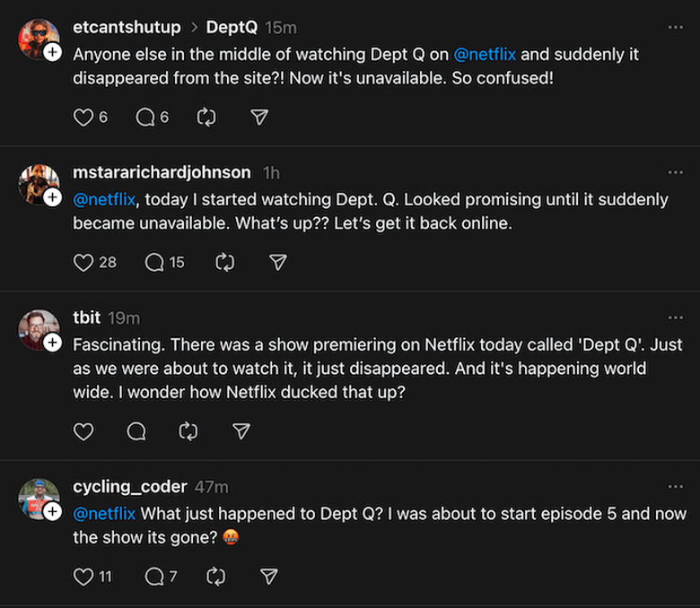Open replies on etcantshutup's post
The image size is (700, 608).
(145, 117)
